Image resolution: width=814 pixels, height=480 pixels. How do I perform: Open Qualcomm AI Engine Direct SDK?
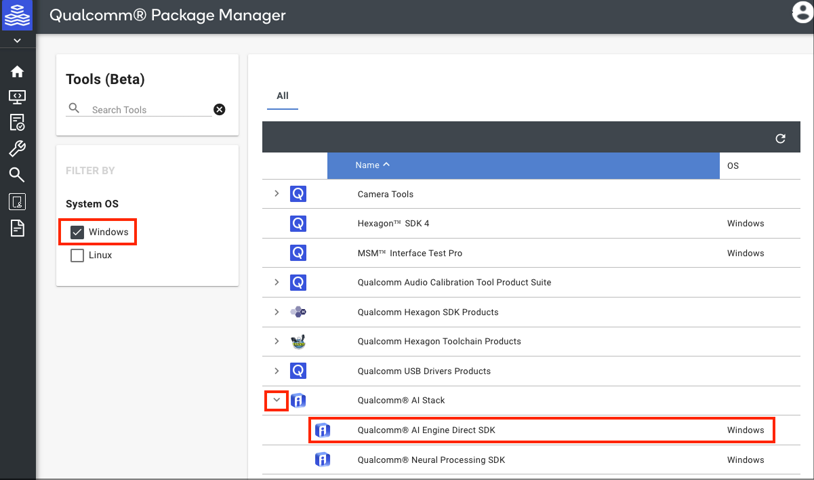pos(426,431)
